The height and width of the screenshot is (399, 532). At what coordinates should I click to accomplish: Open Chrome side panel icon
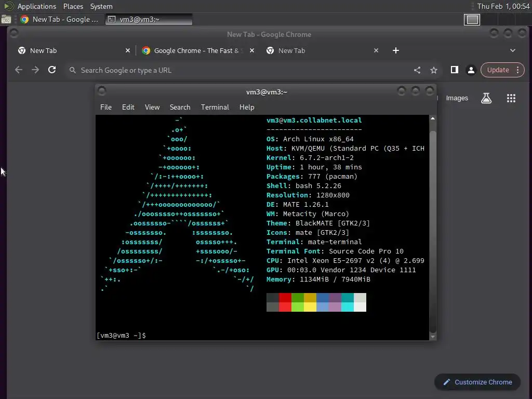(454, 70)
